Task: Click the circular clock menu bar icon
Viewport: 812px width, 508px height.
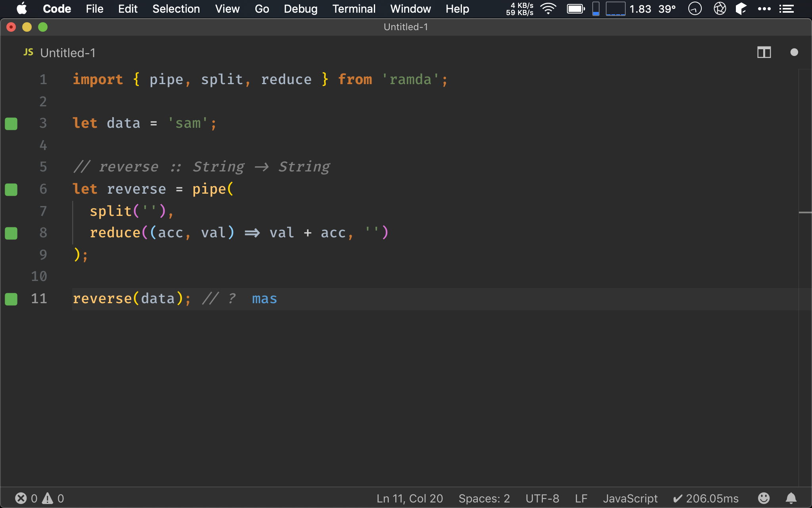Action: tap(695, 8)
